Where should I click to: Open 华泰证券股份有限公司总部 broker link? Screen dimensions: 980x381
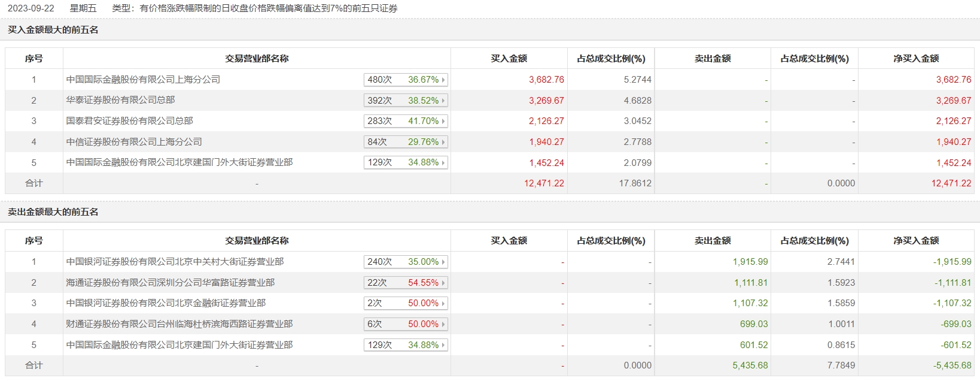click(x=120, y=100)
